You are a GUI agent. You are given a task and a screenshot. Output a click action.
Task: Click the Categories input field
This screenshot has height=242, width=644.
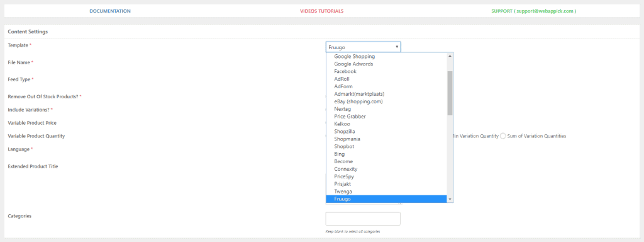pyautogui.click(x=363, y=219)
